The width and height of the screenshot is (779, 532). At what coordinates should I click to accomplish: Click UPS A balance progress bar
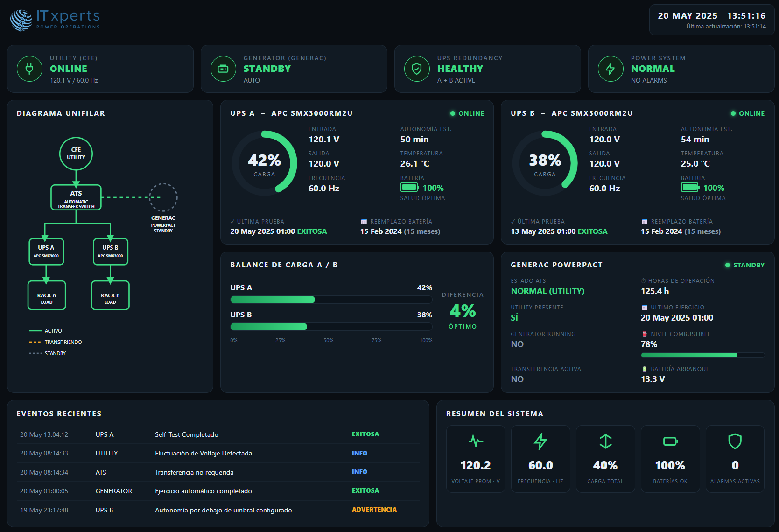click(331, 300)
